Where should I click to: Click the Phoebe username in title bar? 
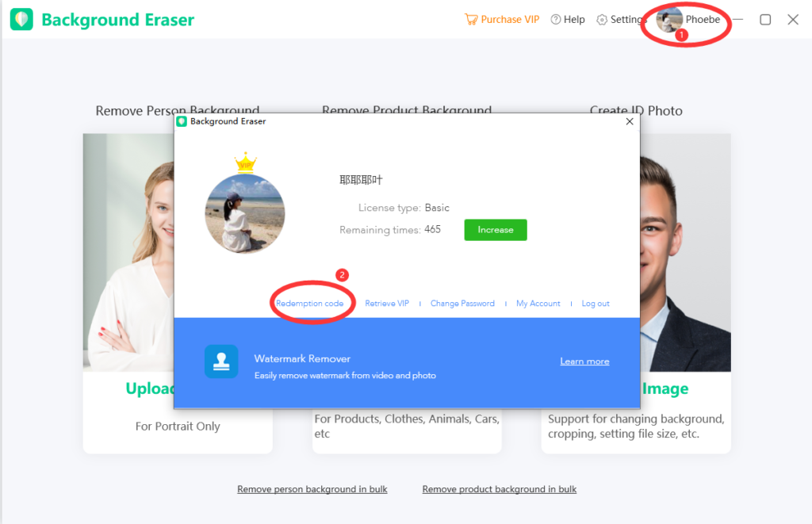pos(703,20)
